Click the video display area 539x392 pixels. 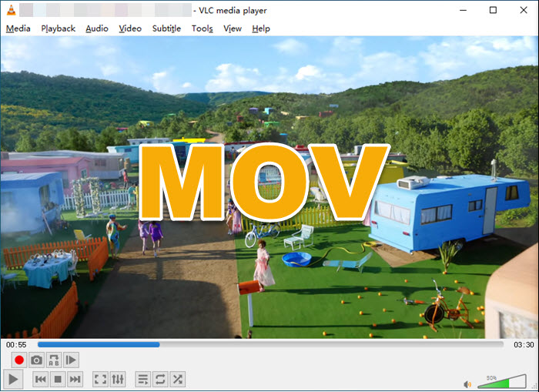coord(269,187)
